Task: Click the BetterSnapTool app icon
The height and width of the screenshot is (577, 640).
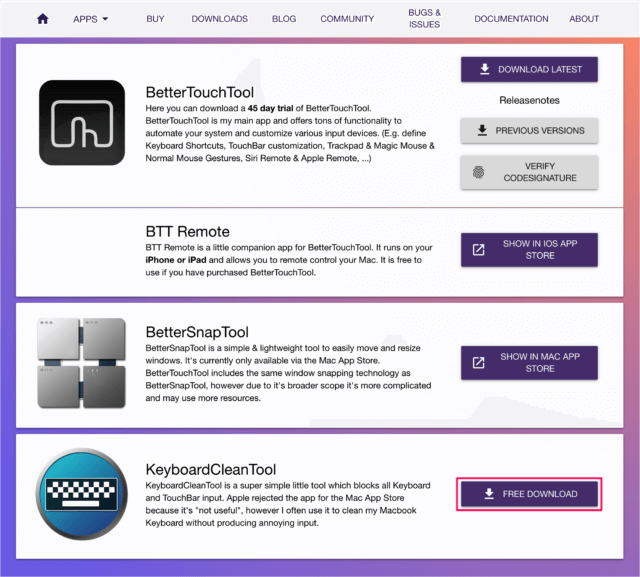Action: coord(82,363)
